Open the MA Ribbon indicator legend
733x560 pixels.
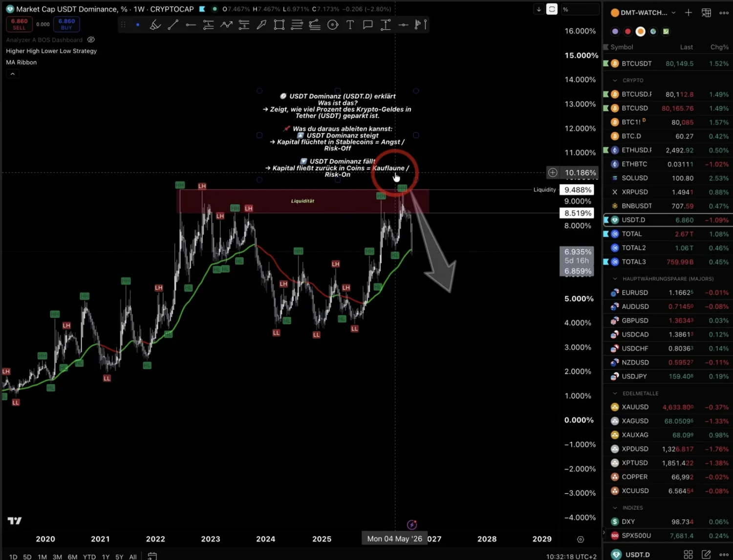tap(22, 62)
